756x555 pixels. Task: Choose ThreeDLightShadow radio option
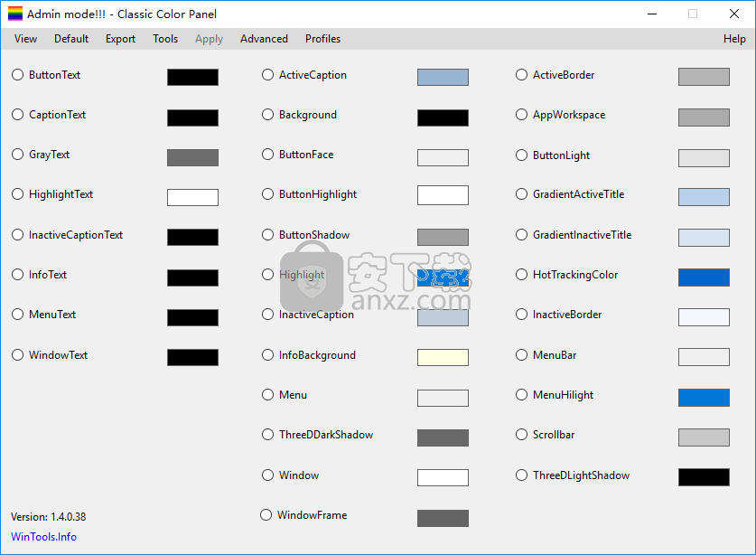coord(521,475)
